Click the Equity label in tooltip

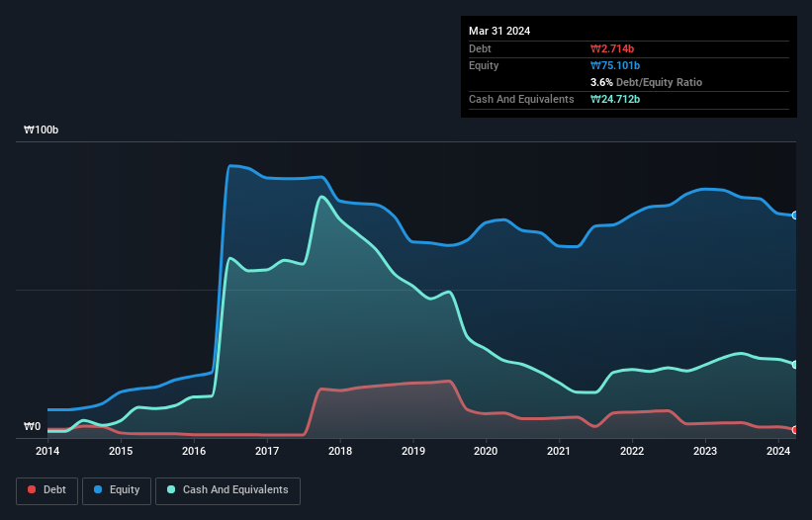pyautogui.click(x=484, y=65)
